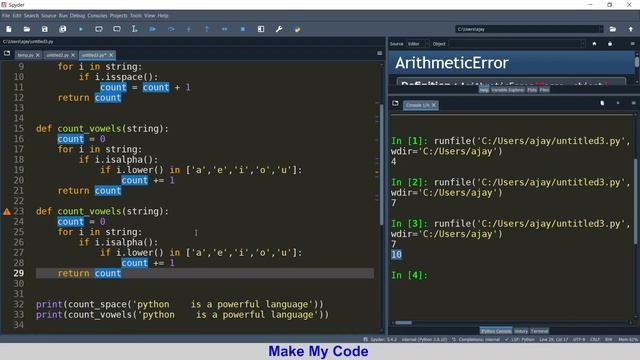640x360 pixels.
Task: Open the Help Object combo box
Action: [x=517, y=44]
